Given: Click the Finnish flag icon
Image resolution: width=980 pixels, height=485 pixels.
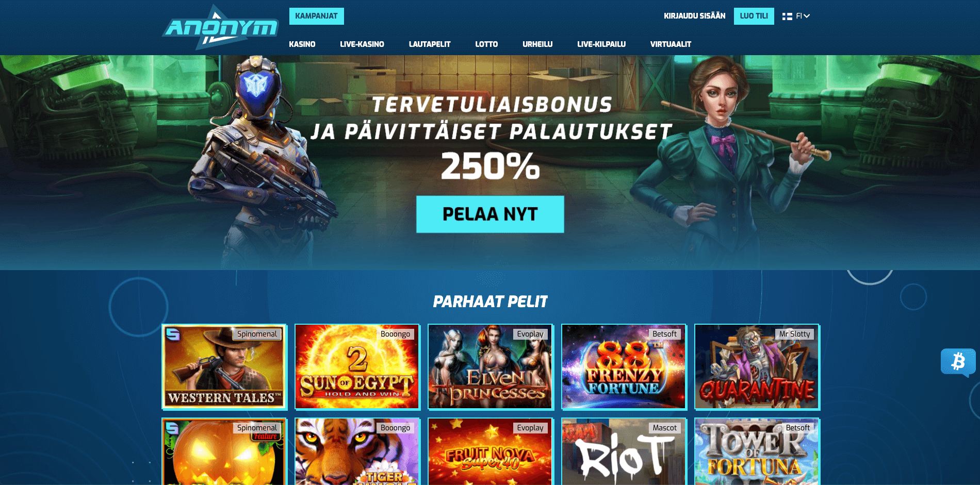Looking at the screenshot, I should coord(787,16).
